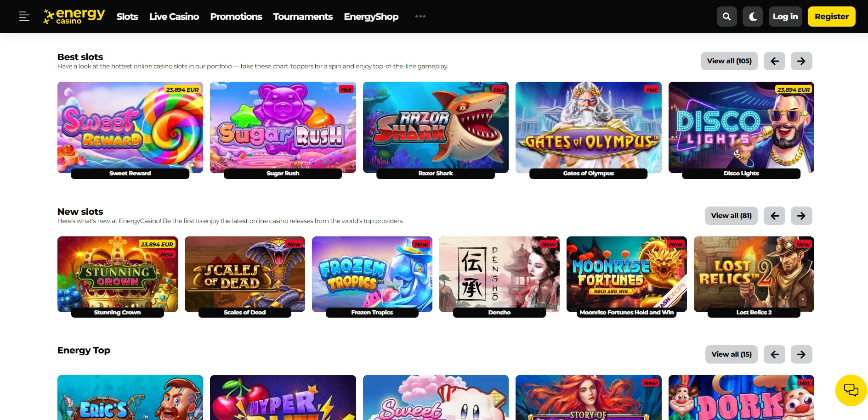Viewport: 868px width, 420px height.
Task: Open Razor Shark slot thumbnail
Action: 436,127
